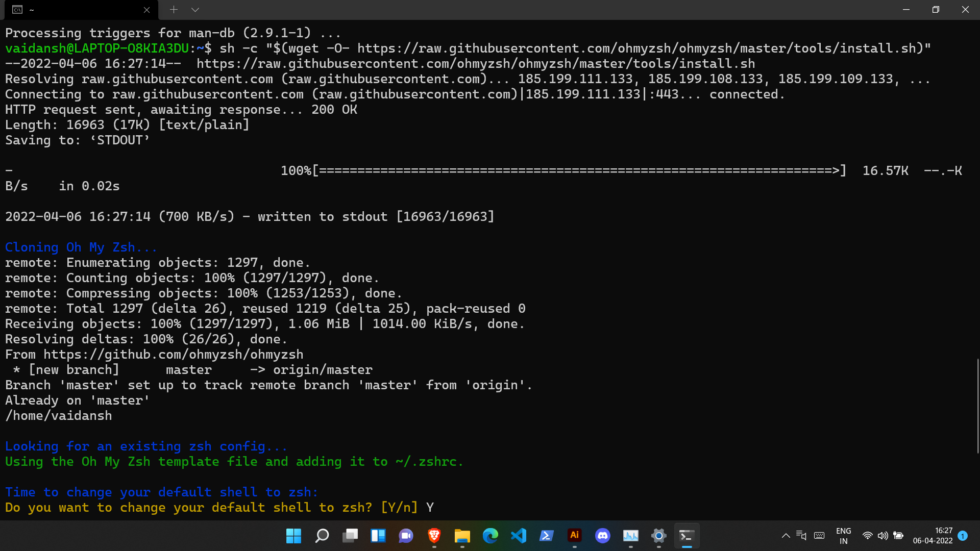Open Visual Studio Code from taskbar
Viewport: 980px width, 551px height.
coord(519,536)
